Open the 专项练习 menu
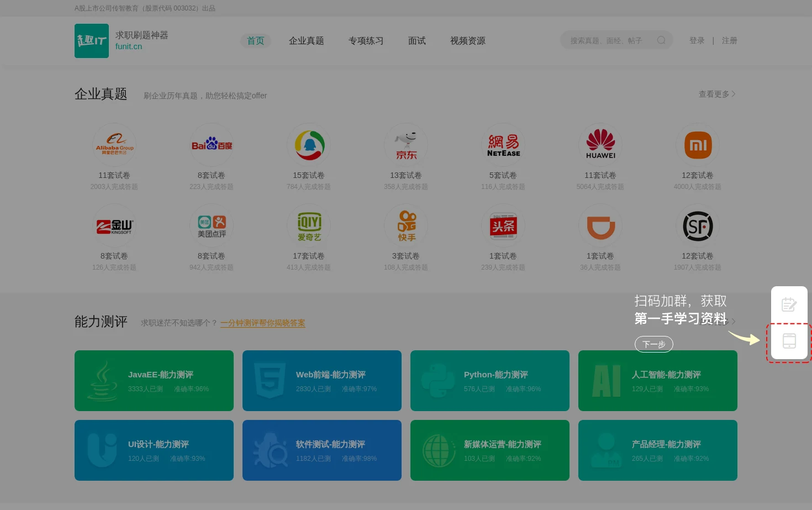Screen dimensions: 812x510 pos(366,41)
